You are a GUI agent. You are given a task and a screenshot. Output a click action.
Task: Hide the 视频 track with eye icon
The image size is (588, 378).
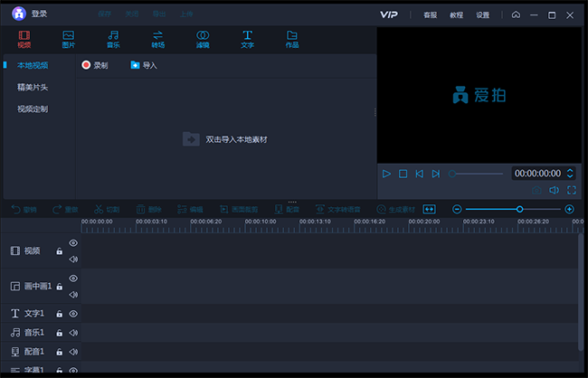pyautogui.click(x=73, y=243)
